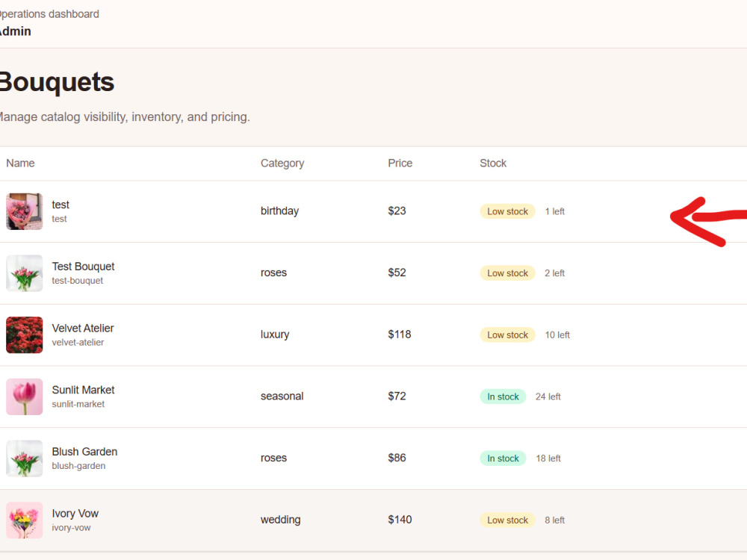
Task: Open the Test Bouquet tulip thumbnail
Action: pyautogui.click(x=25, y=273)
